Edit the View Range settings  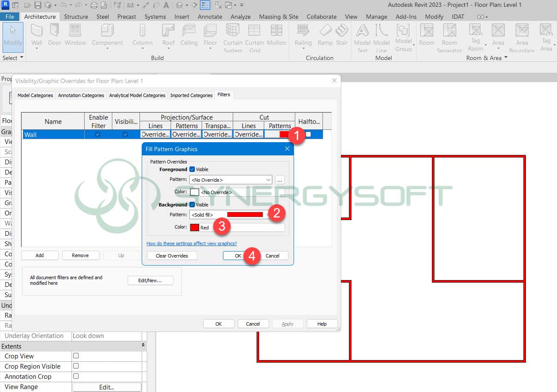(x=107, y=386)
